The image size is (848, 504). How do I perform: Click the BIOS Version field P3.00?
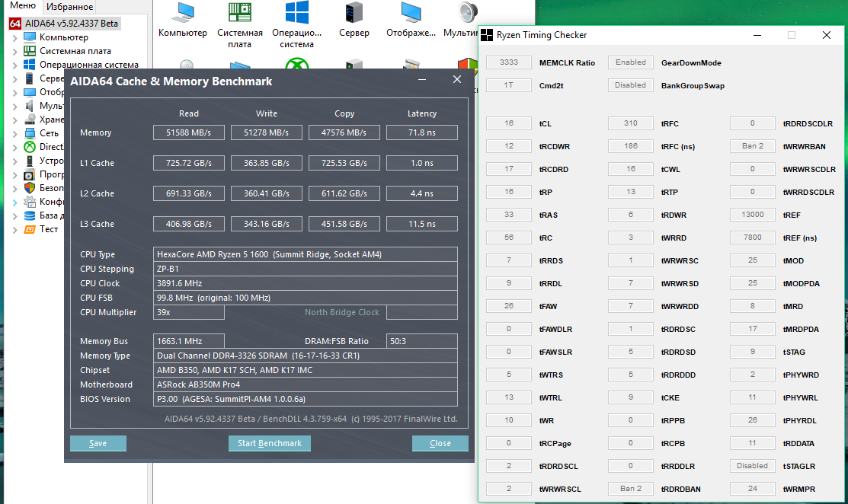[305, 399]
